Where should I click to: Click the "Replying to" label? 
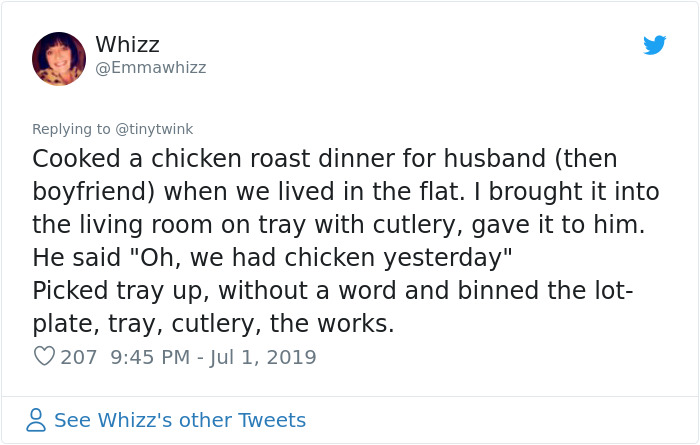coord(72,128)
